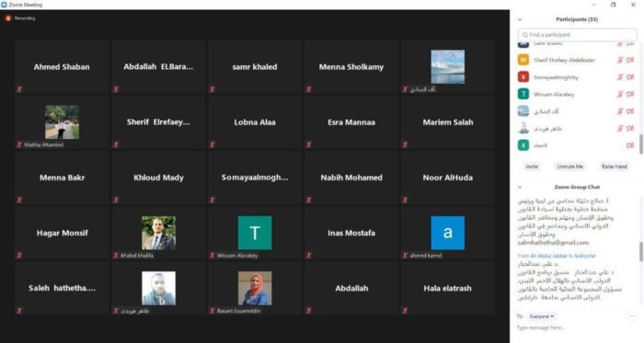644x343 pixels.
Task: Click the muted mic icon on Hala elatrash's tile
Action: (x=405, y=311)
